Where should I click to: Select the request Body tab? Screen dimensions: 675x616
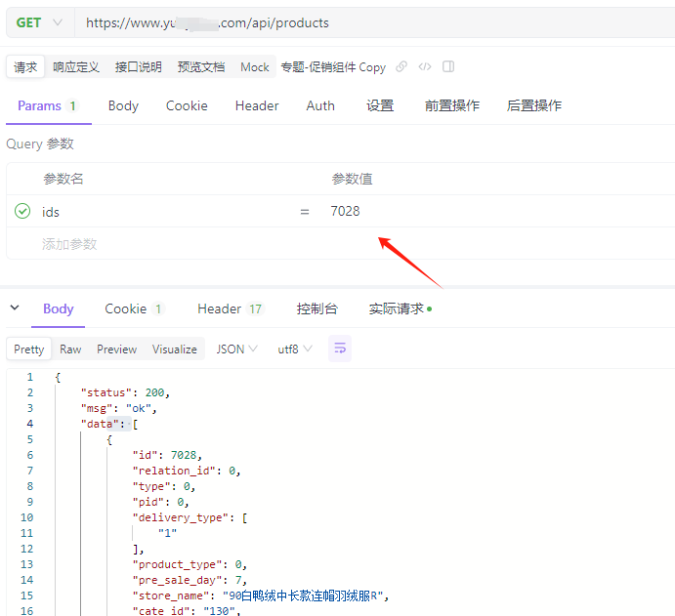click(123, 105)
